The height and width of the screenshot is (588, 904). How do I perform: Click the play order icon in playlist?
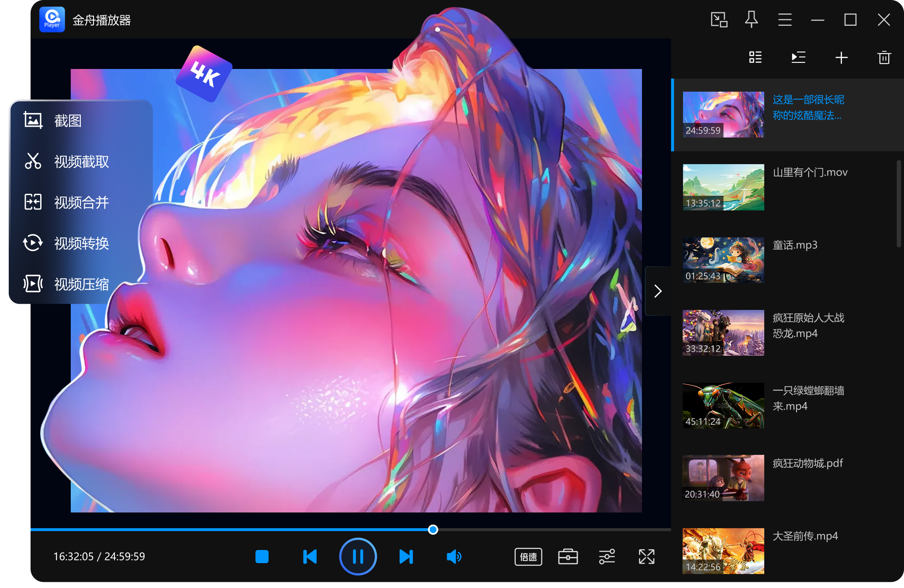point(798,58)
